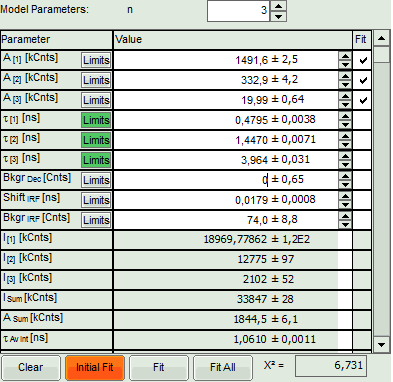Viewport: 393px width, 382px height.
Task: Open Limits for Bkgr Dec parameter
Action: [x=96, y=180]
